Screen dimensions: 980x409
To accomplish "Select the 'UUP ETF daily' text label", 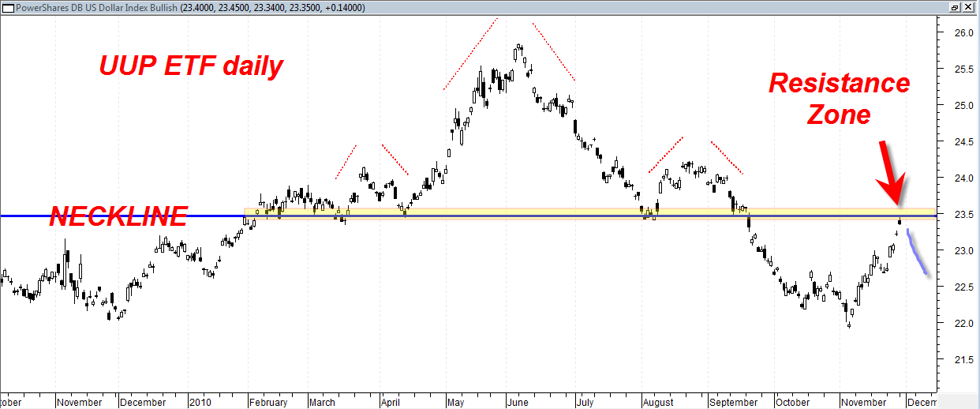I will point(191,66).
